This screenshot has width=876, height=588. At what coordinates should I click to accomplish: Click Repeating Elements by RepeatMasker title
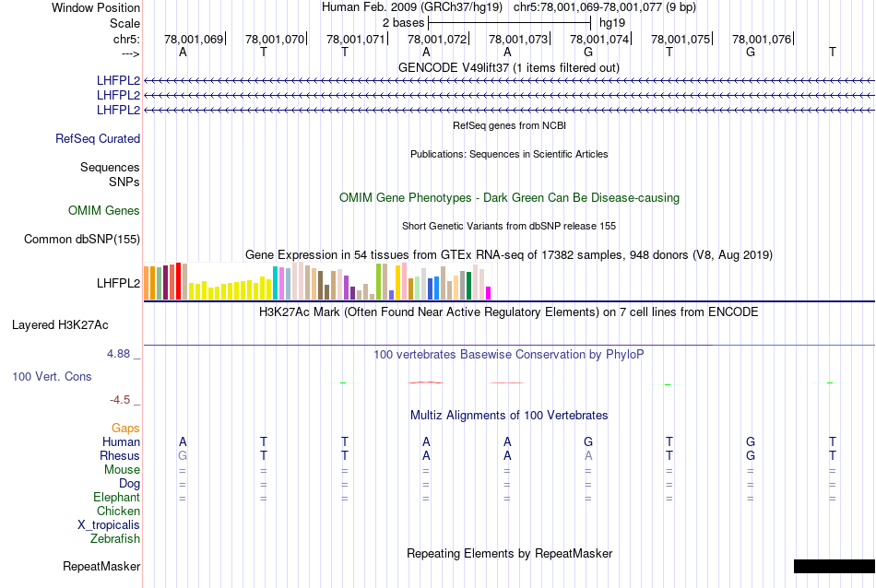point(509,553)
